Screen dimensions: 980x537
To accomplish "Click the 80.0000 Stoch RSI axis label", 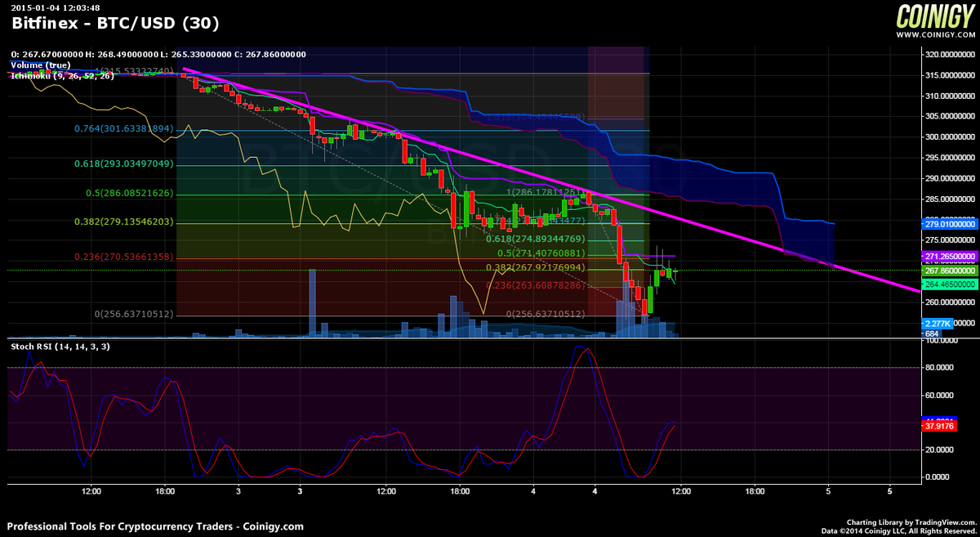I will tap(940, 368).
